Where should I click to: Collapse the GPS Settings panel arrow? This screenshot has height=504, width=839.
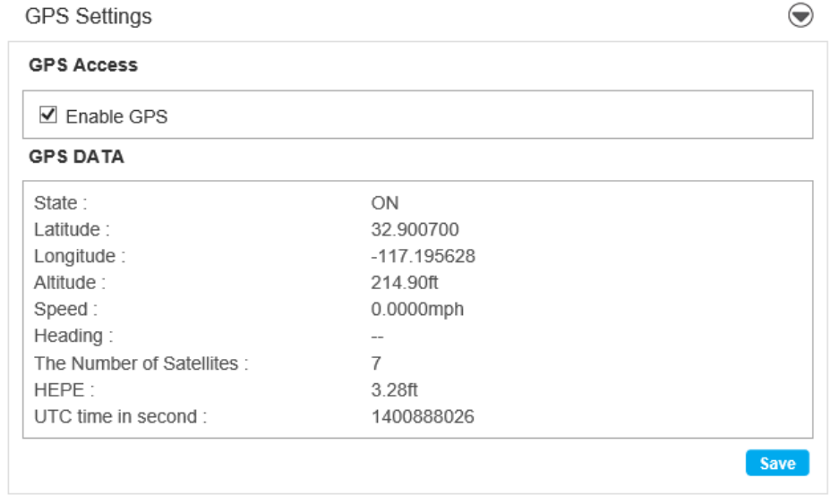(x=800, y=16)
